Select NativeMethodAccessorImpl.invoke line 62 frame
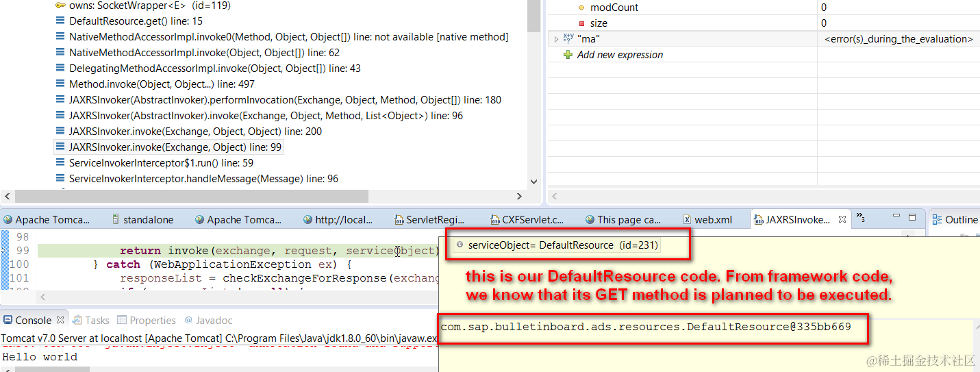The height and width of the screenshot is (372, 980). coord(204,53)
